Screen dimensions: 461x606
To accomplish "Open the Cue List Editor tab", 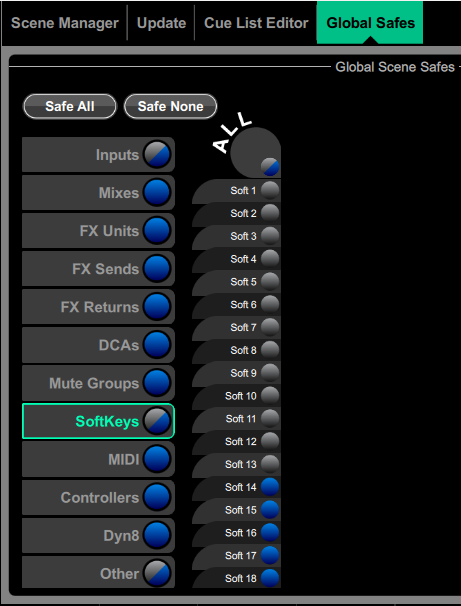I will [256, 23].
